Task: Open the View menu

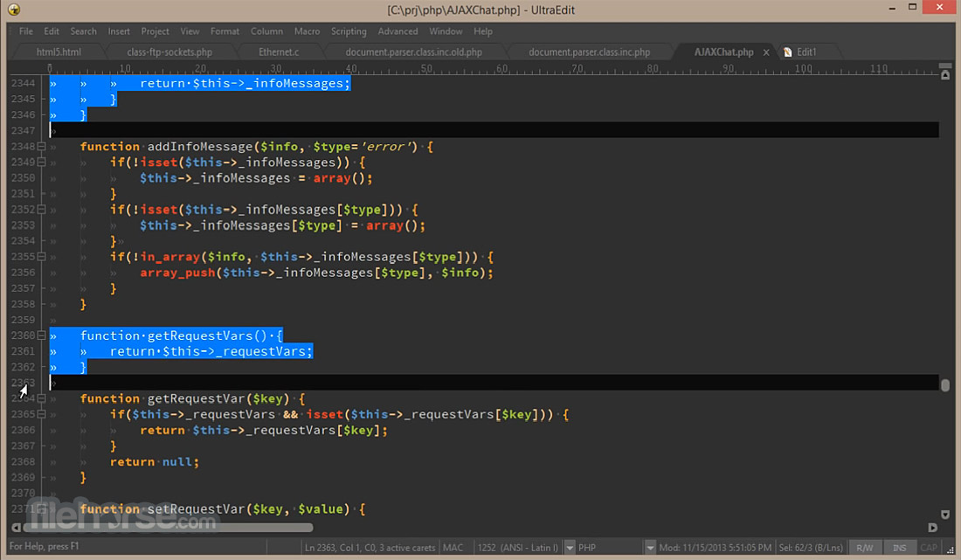Action: pos(190,31)
